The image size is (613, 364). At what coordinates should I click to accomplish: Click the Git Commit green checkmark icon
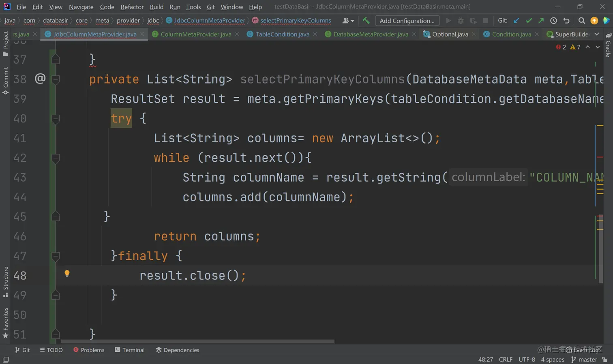(x=529, y=21)
